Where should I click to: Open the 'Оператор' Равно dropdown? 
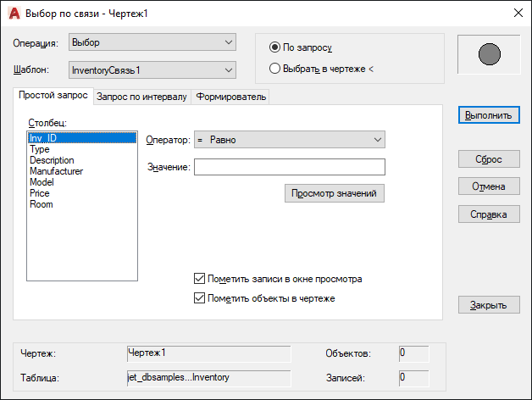pos(290,140)
